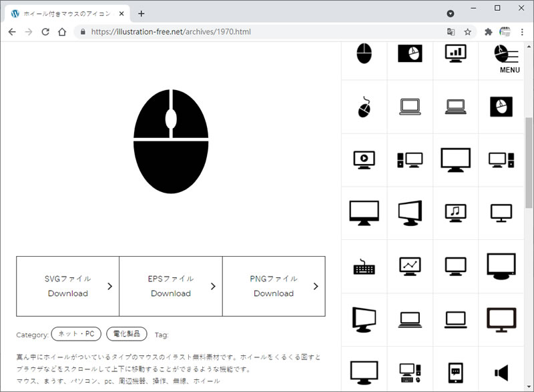Open the 電化製品 category
534x392 pixels.
point(127,334)
